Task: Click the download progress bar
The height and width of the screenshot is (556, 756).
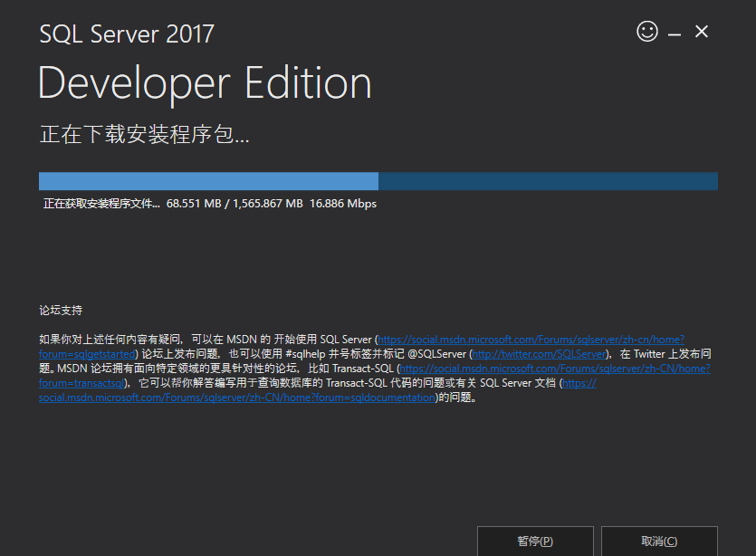Action: tap(378, 181)
